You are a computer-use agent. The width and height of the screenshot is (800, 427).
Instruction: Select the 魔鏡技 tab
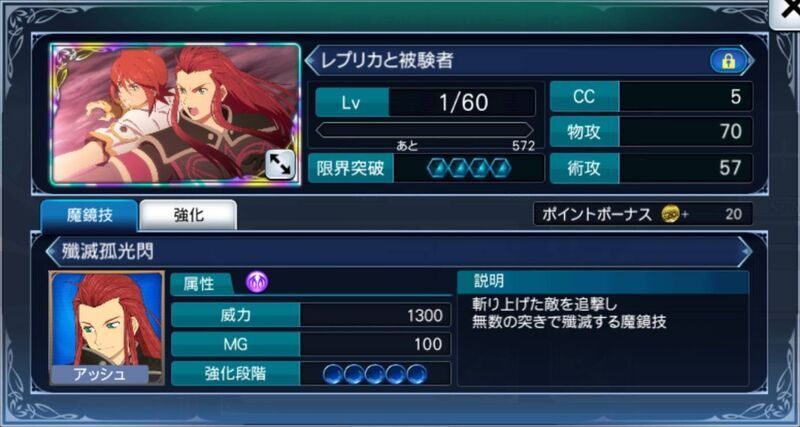pyautogui.click(x=89, y=215)
